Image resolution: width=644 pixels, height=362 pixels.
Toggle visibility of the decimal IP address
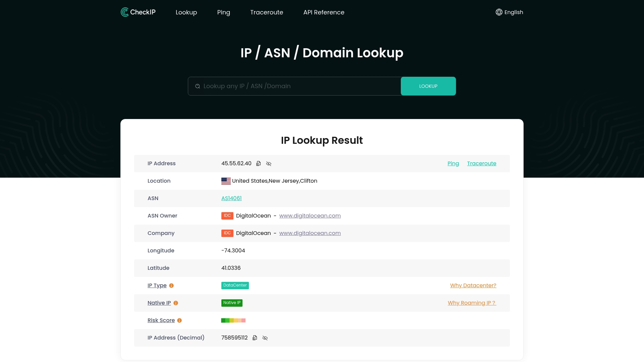pyautogui.click(x=265, y=338)
